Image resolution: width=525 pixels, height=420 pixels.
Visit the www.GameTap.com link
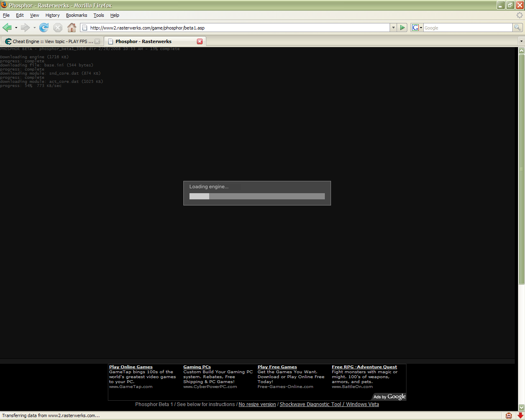pyautogui.click(x=131, y=387)
